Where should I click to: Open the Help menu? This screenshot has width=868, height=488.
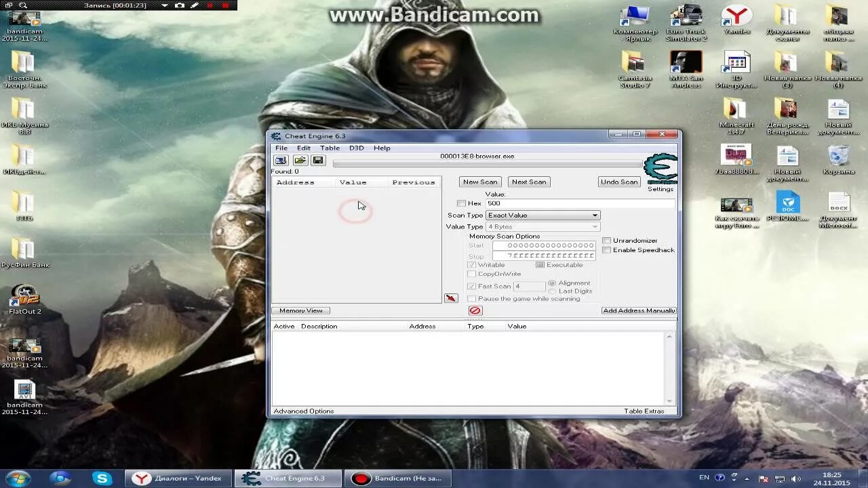point(382,148)
